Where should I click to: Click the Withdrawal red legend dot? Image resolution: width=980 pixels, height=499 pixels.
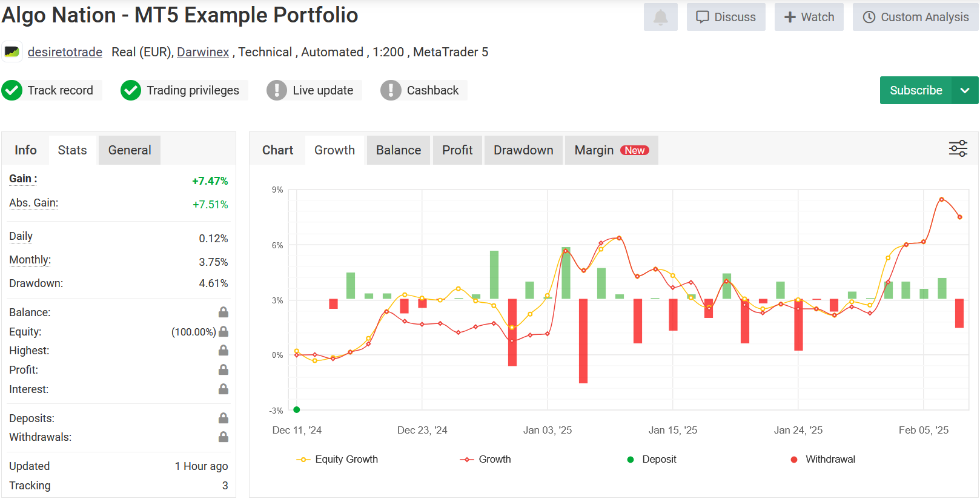point(794,460)
